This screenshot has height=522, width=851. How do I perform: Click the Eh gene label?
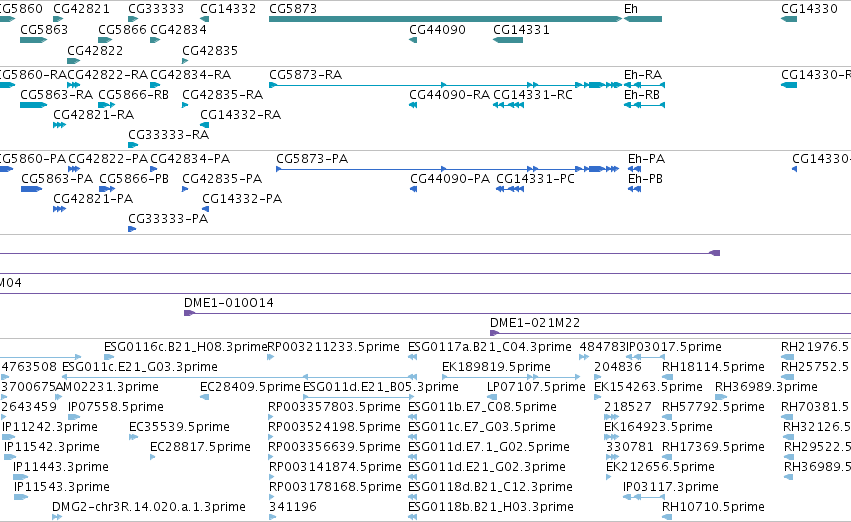(631, 9)
